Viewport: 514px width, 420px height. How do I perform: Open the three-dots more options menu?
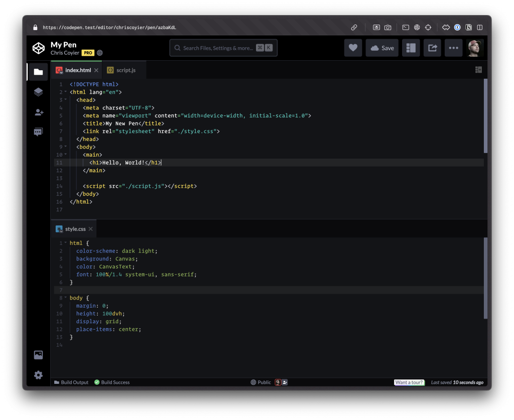tap(453, 48)
